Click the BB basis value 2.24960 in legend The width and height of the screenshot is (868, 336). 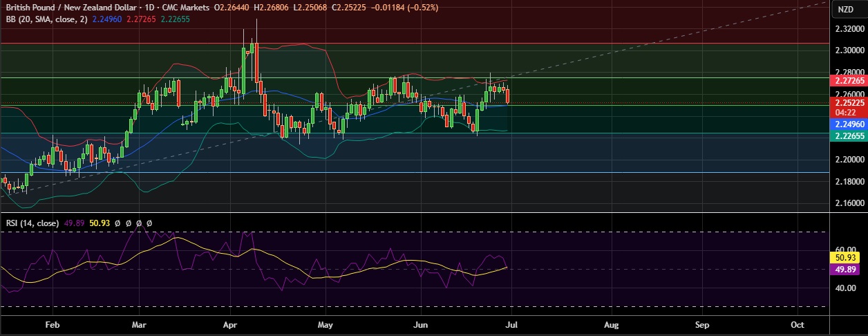tap(108, 19)
